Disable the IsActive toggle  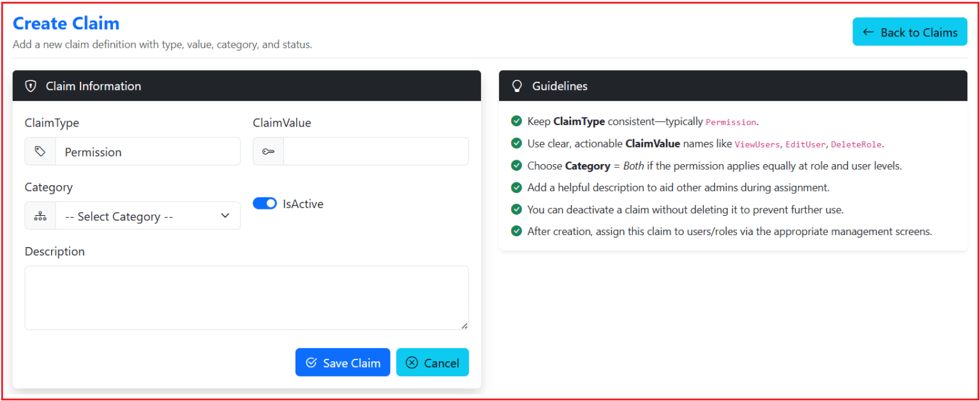(x=265, y=203)
